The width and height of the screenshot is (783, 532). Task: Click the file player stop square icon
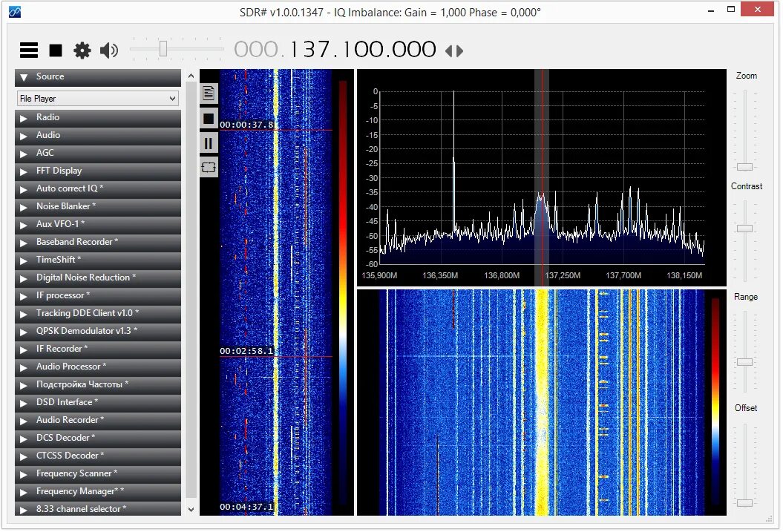point(209,119)
